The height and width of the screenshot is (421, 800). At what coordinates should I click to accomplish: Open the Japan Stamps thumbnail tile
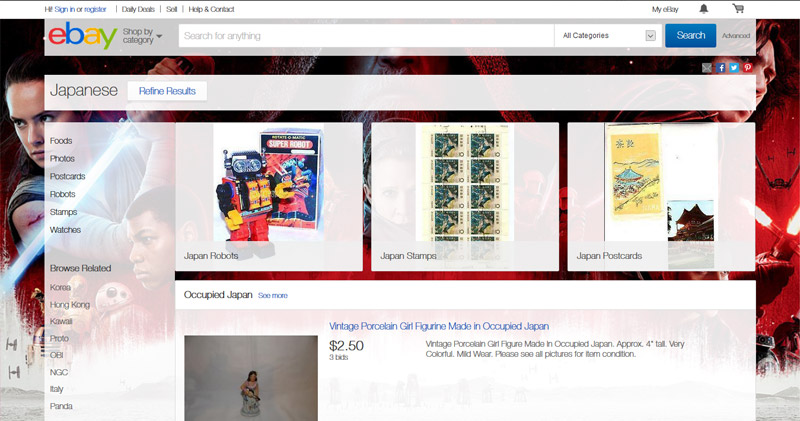[465, 196]
